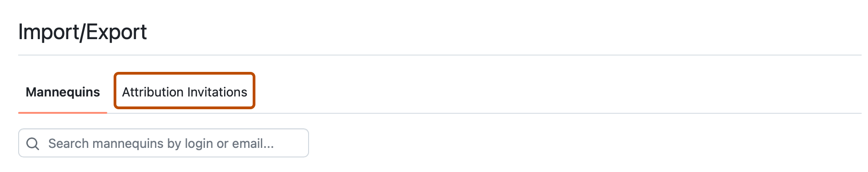Click the active tab with orange underline
This screenshot has width=868, height=172.
pos(63,92)
